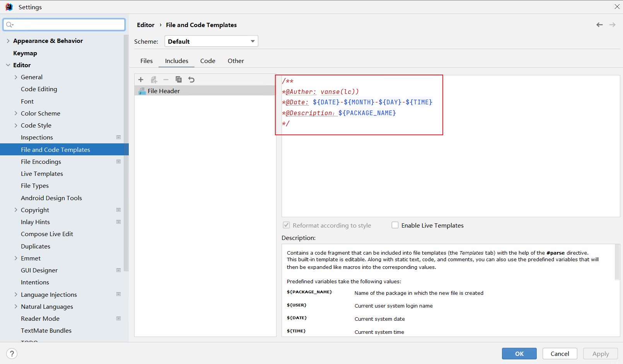The height and width of the screenshot is (364, 623).
Task: Expand the Code Style node
Action: 16,125
